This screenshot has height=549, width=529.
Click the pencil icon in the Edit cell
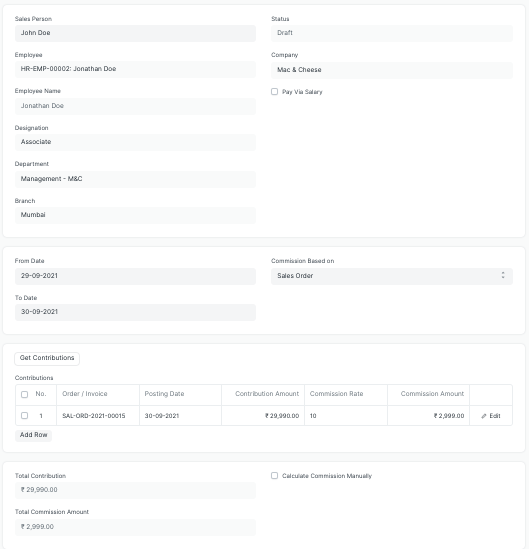coord(484,416)
